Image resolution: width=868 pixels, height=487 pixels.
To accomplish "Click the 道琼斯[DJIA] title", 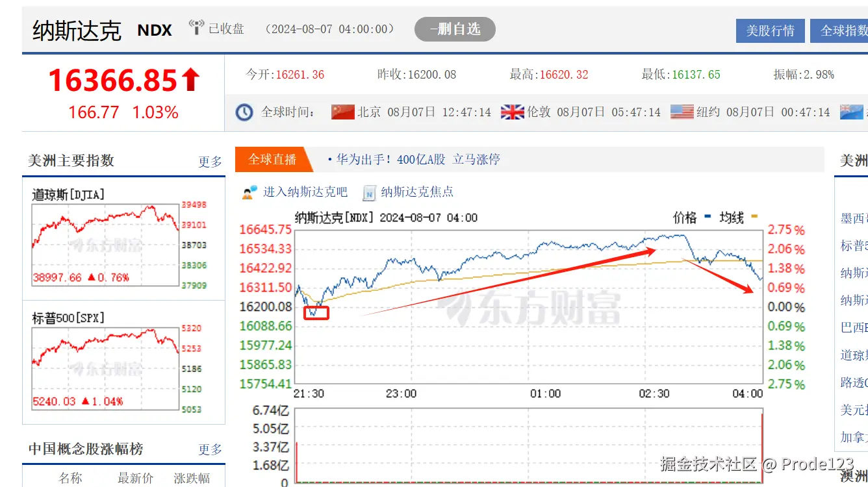I will 68,194.
